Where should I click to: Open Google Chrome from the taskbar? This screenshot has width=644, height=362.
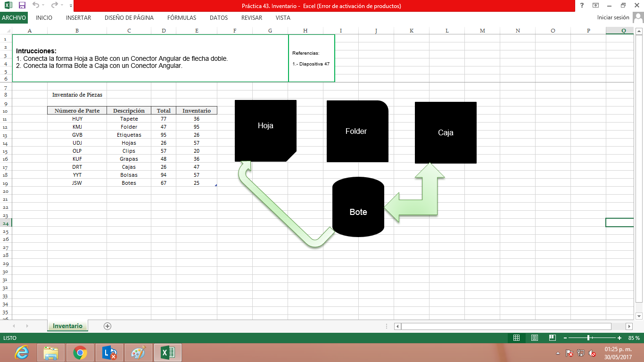click(x=80, y=353)
